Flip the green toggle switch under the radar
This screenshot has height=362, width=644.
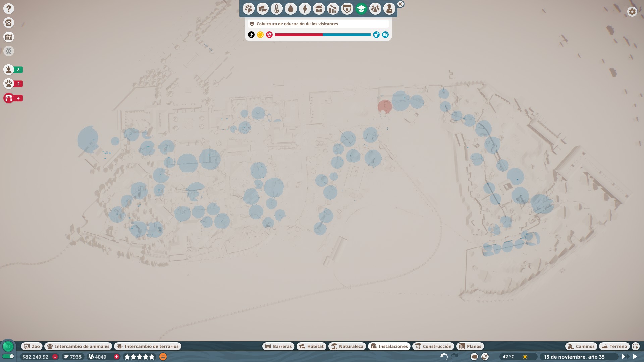[8, 356]
